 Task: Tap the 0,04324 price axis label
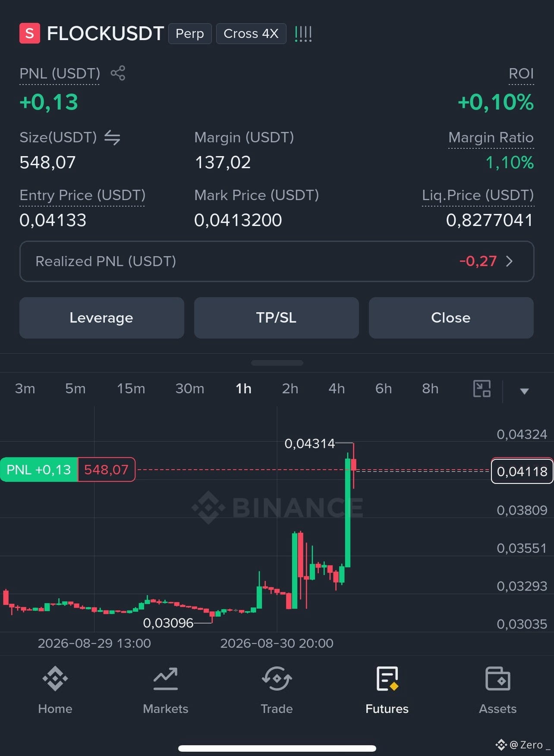(522, 434)
